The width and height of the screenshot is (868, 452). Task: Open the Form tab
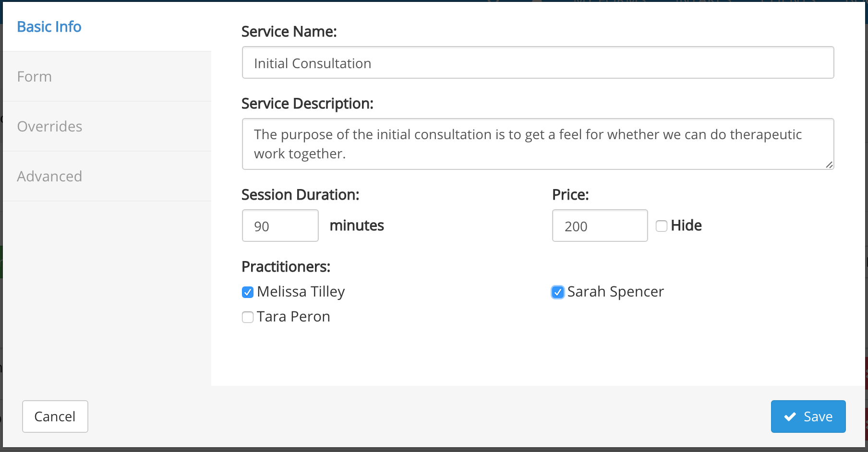click(x=35, y=77)
